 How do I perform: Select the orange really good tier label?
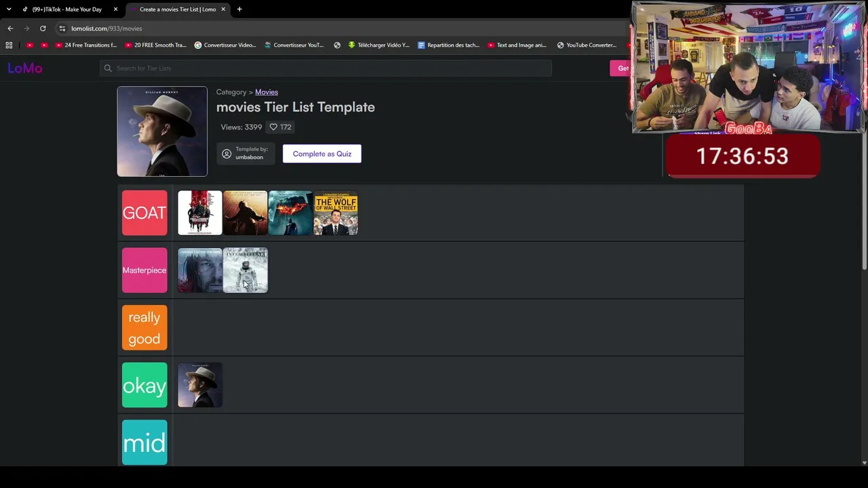tap(144, 328)
